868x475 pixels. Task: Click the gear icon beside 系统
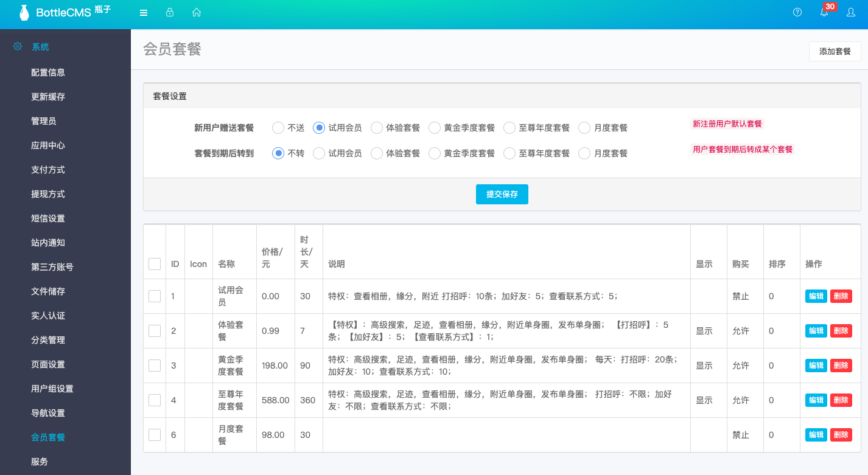point(18,46)
